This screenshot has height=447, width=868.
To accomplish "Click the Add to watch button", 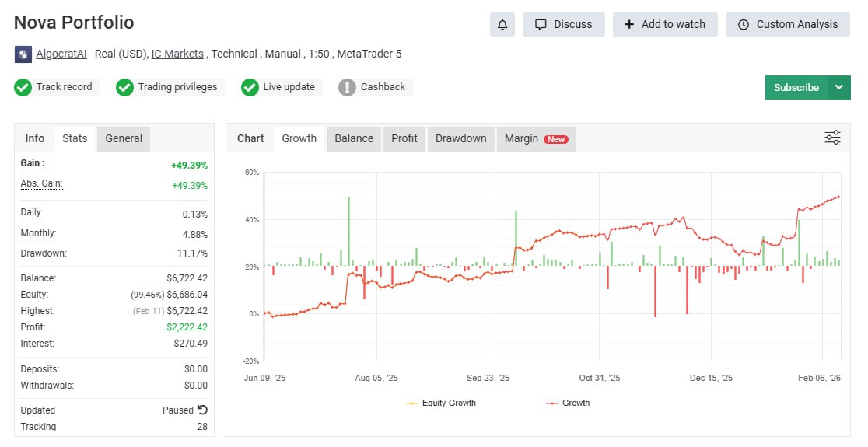I will [x=664, y=24].
